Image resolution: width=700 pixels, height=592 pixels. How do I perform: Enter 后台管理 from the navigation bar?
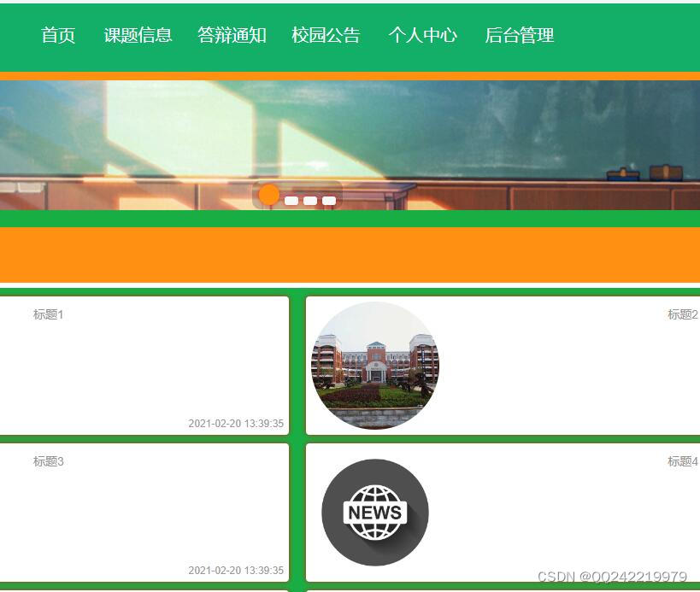coord(519,35)
